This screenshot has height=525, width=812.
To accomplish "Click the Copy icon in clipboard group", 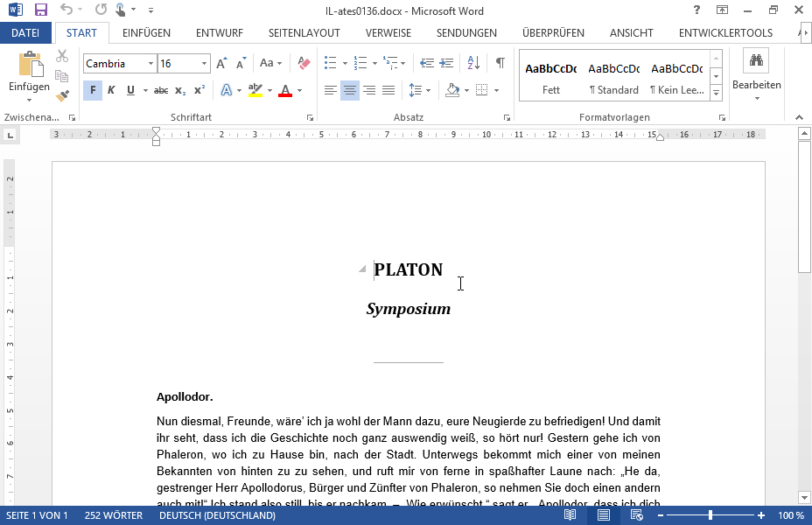I will pyautogui.click(x=62, y=76).
